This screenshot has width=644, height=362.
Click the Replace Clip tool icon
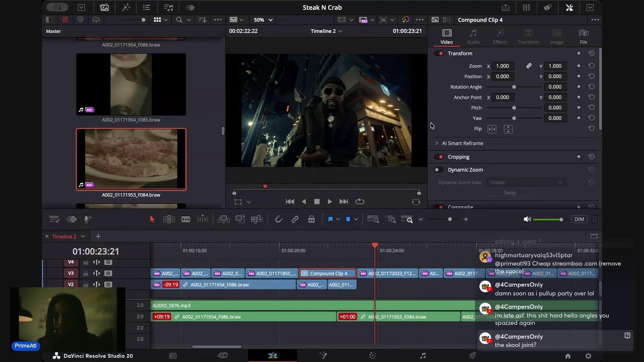pos(257,219)
